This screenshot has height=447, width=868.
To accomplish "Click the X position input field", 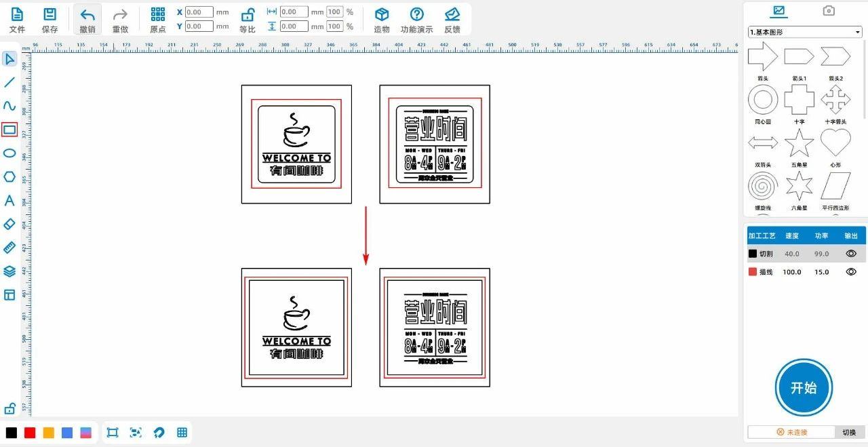I will tap(199, 12).
